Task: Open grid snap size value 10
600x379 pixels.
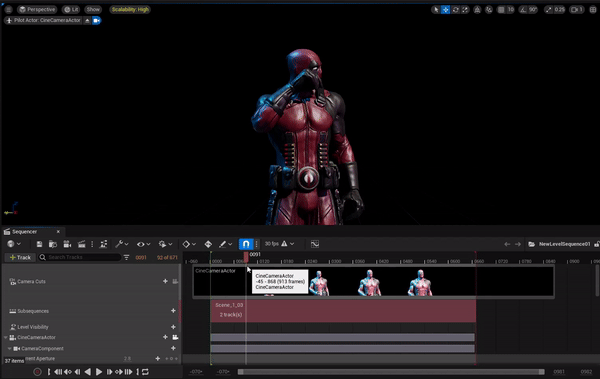Action: 510,10
